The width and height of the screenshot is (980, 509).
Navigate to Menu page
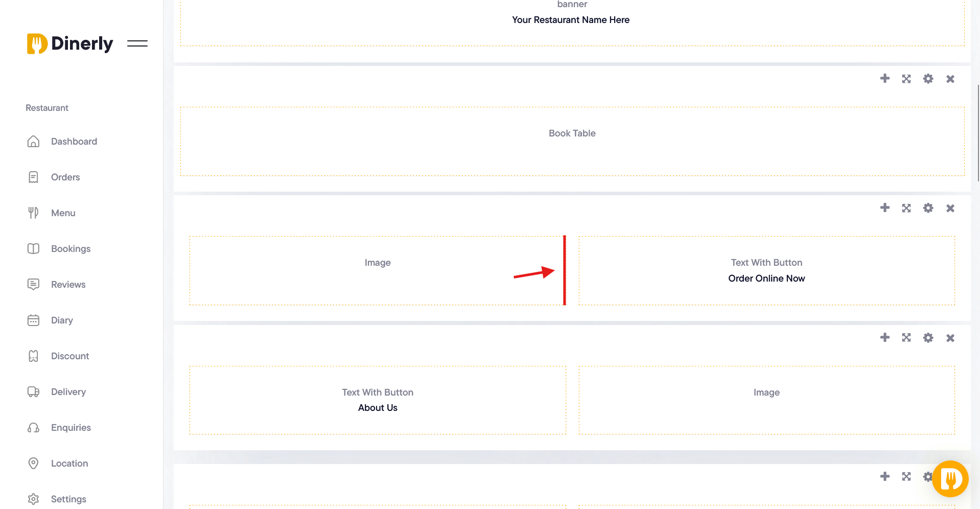[63, 213]
